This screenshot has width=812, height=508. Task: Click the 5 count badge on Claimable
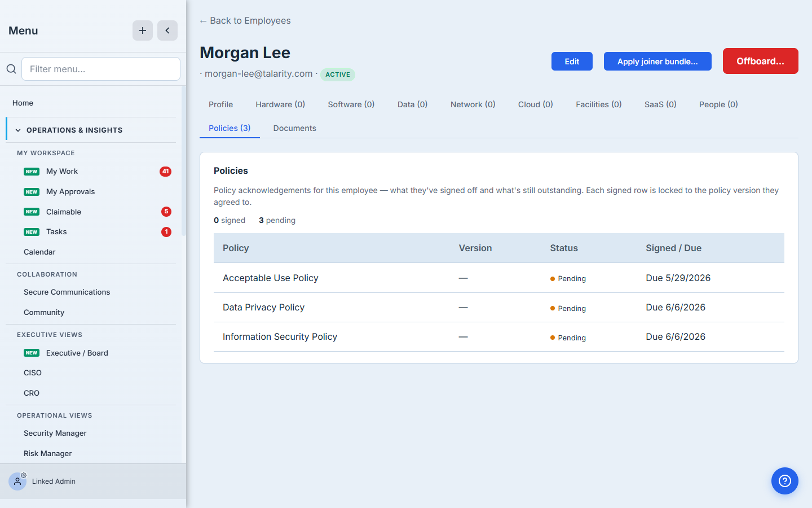click(166, 212)
